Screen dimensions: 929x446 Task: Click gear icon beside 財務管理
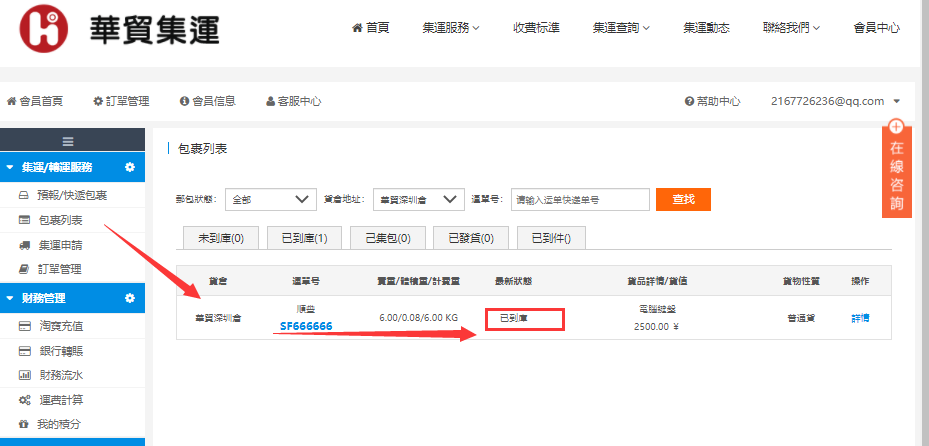(129, 298)
